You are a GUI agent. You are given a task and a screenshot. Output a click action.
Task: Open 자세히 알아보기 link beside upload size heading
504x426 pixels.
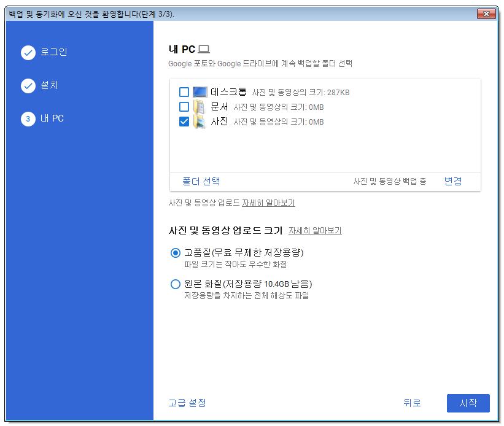[x=315, y=231]
